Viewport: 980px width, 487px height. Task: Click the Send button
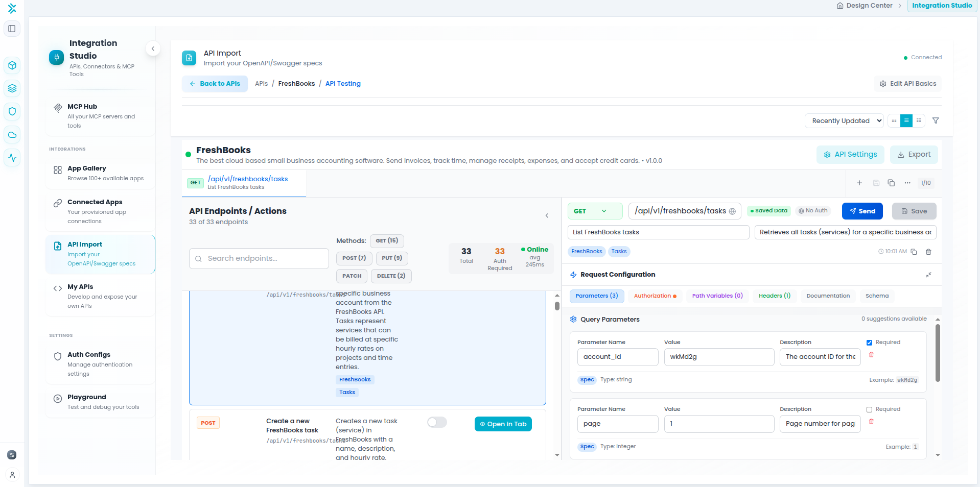862,211
